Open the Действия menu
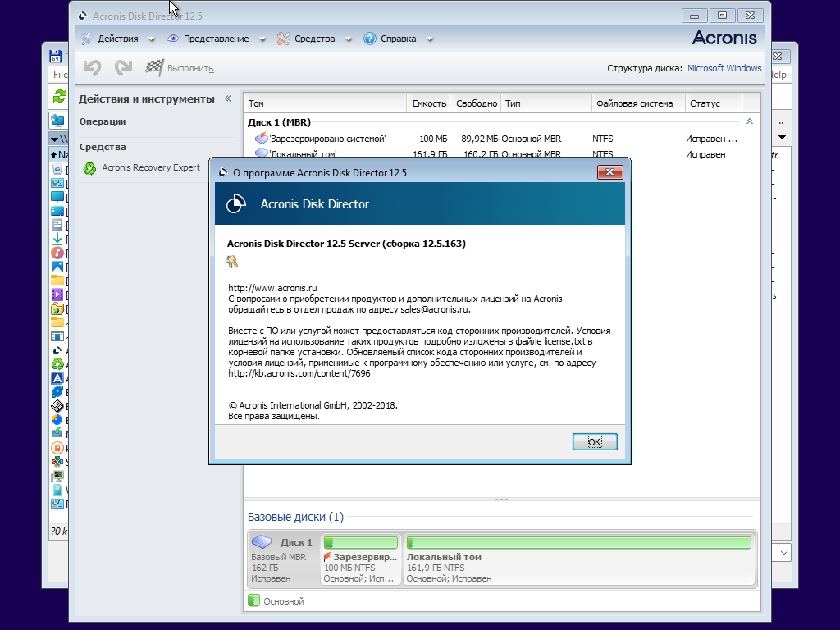840x630 pixels. click(118, 39)
